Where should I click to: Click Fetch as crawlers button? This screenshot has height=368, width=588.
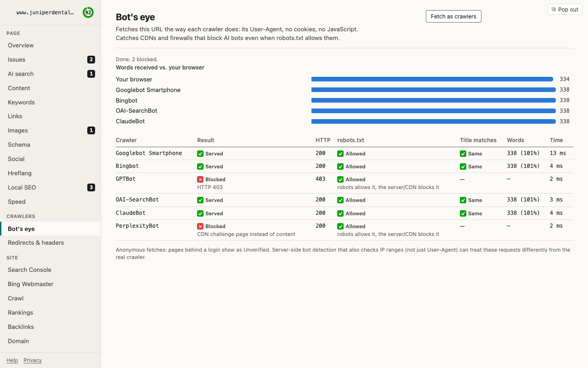pyautogui.click(x=453, y=16)
